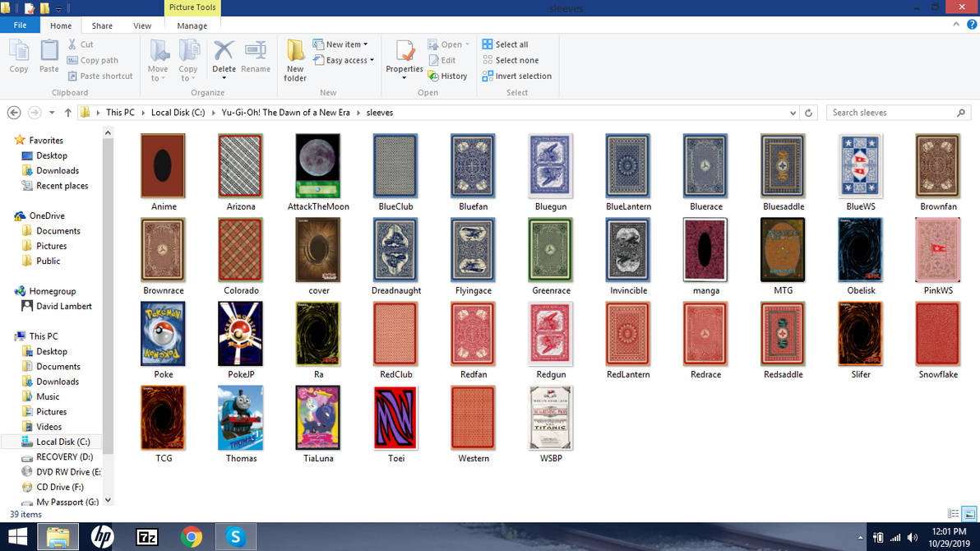Click This PC in address breadcrumb
This screenshot has height=551, width=980.
120,113
